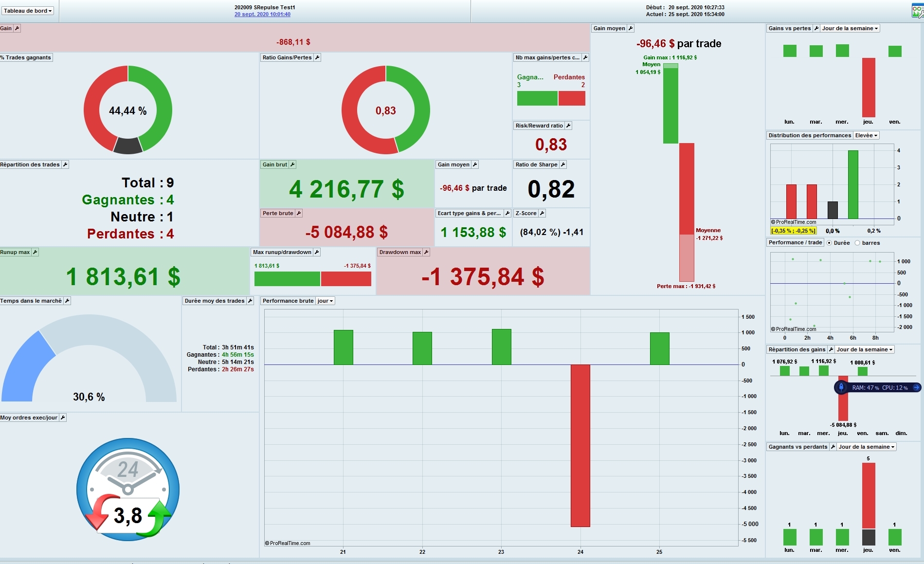Click the 30,6 % time in market value
Viewport: 924px width, 564px height.
[89, 397]
